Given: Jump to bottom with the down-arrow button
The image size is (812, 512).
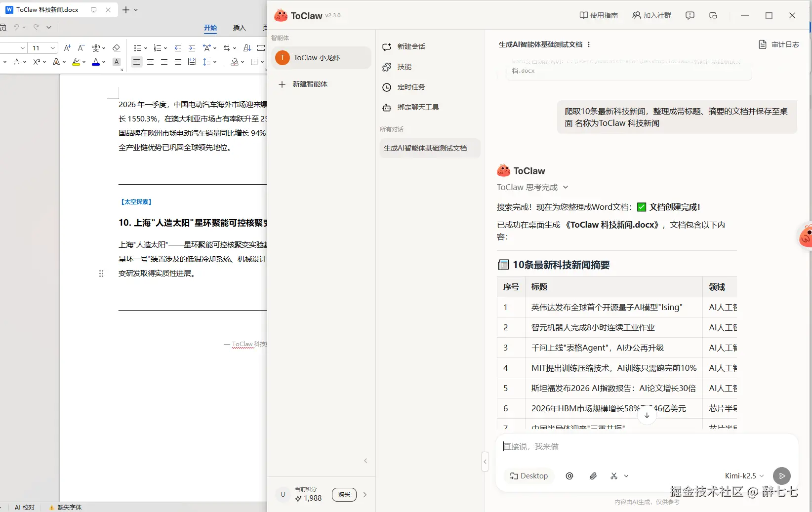Looking at the screenshot, I should [647, 415].
